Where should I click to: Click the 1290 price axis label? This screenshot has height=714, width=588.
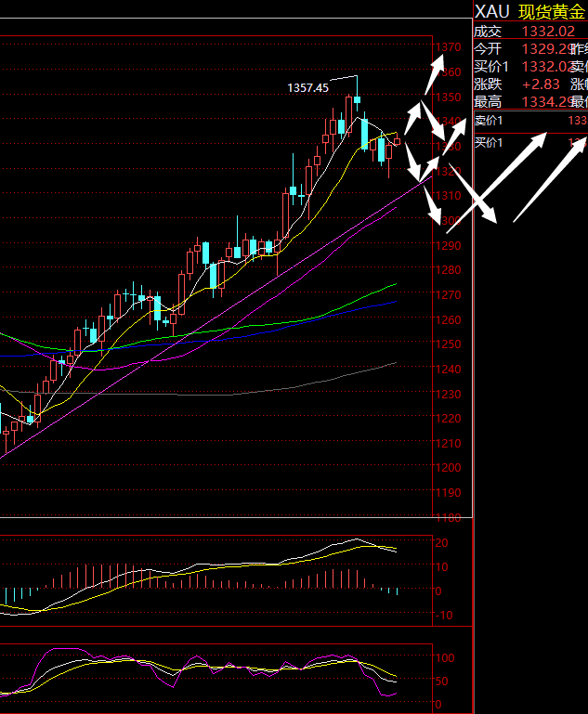pyautogui.click(x=449, y=245)
